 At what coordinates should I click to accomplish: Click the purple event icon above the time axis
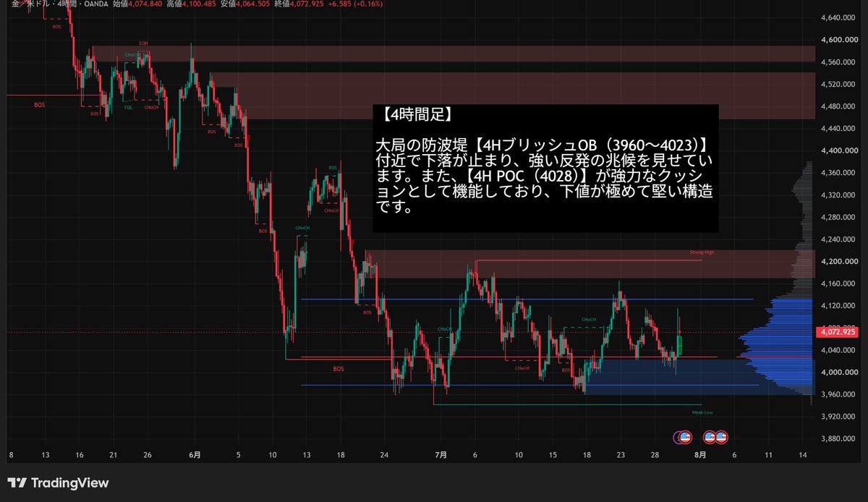pyautogui.click(x=678, y=437)
